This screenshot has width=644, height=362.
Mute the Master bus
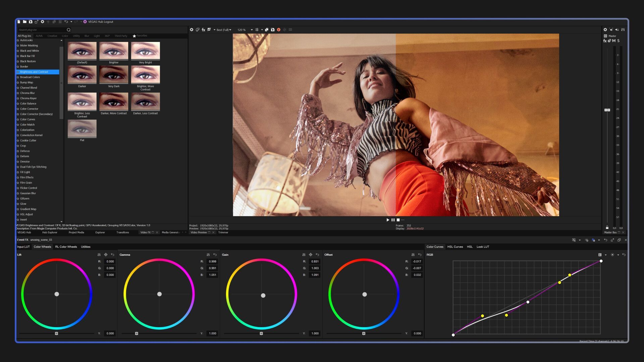point(613,41)
